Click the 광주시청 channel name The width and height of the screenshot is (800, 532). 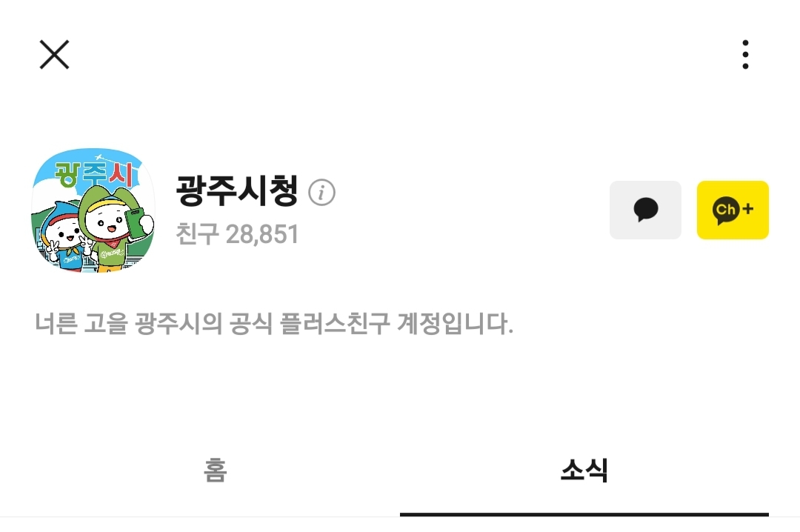click(237, 190)
